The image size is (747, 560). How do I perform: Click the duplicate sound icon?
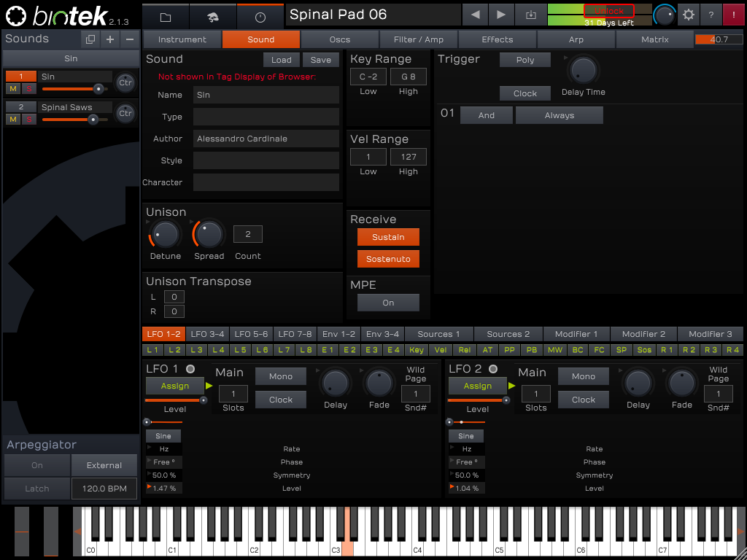[x=90, y=39]
